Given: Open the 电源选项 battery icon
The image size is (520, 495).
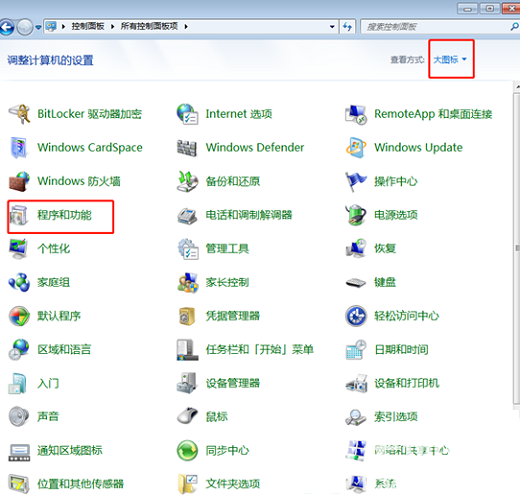Looking at the screenshot, I should pos(356,215).
